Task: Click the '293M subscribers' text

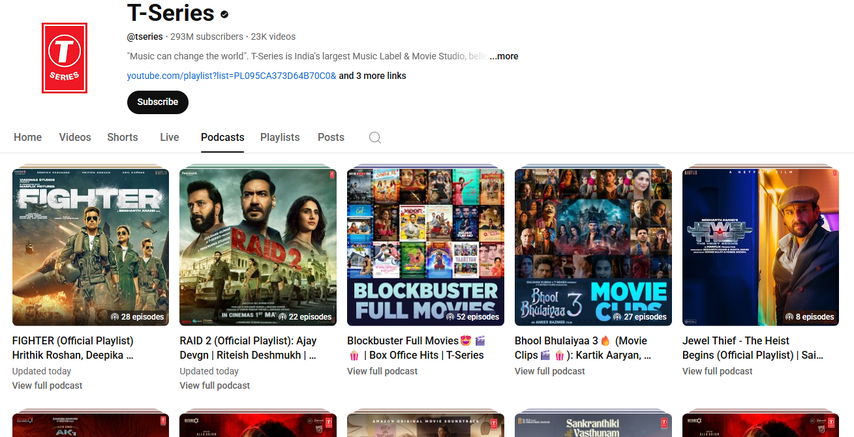Action: [207, 37]
